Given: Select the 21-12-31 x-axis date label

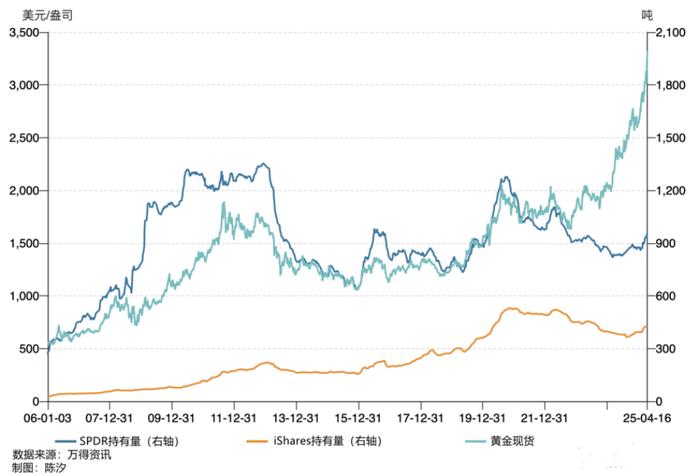Looking at the screenshot, I should (545, 418).
